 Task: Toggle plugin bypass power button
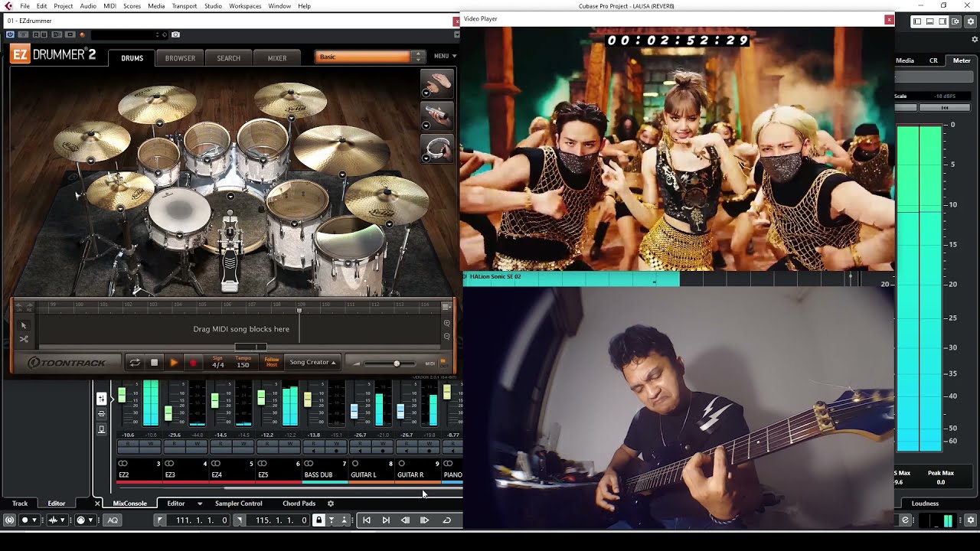[10, 34]
